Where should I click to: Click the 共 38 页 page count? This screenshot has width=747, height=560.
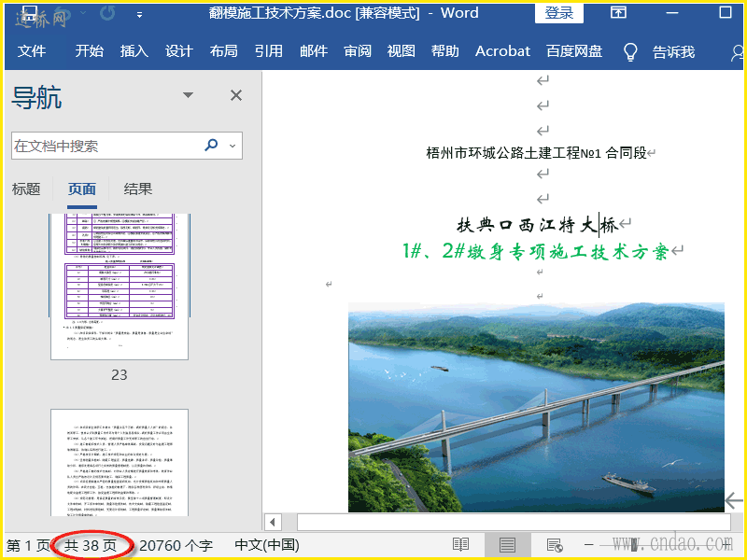tap(91, 546)
